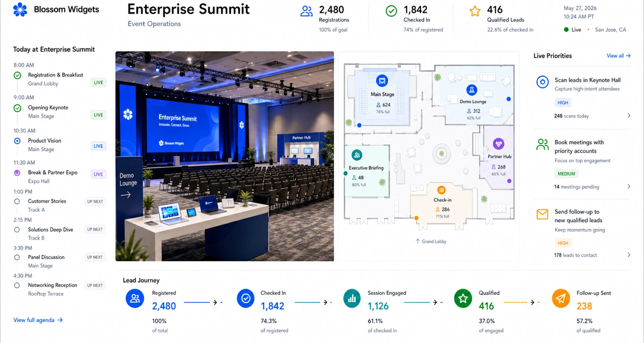Click the 238 Follow-up Sent value
This screenshot has height=343, width=644.
pos(584,306)
